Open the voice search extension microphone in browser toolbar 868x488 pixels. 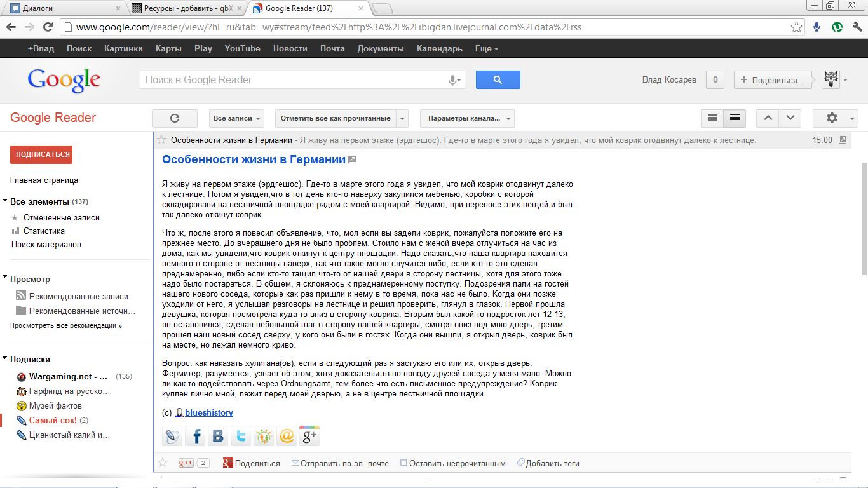[817, 27]
